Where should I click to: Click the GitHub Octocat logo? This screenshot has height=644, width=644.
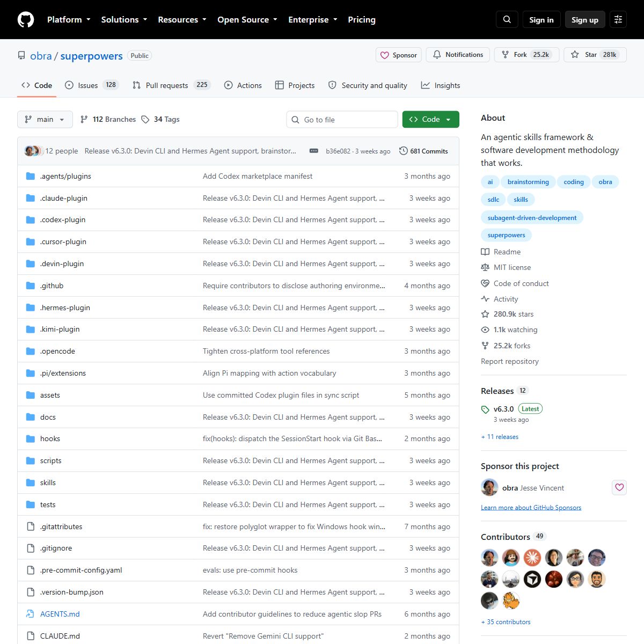click(26, 19)
